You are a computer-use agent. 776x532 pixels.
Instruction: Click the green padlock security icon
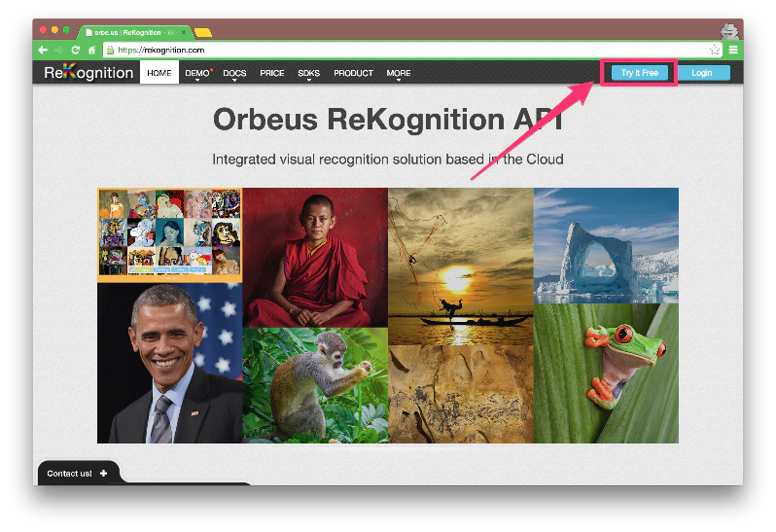[x=111, y=50]
